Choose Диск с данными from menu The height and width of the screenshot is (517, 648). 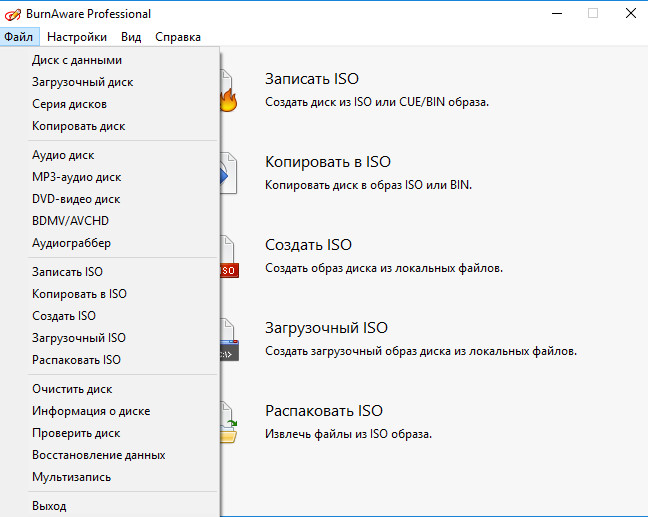point(110,60)
